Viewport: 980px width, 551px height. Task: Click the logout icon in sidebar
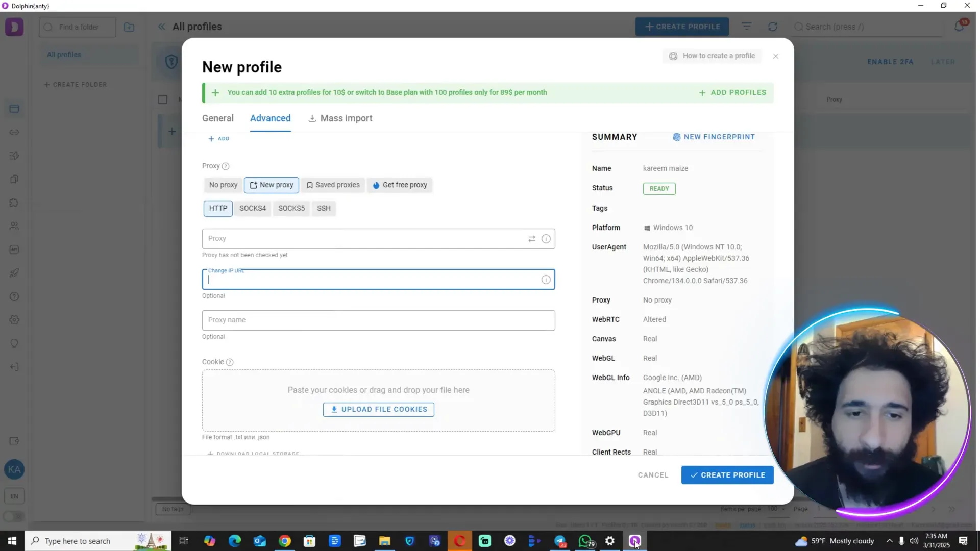click(x=14, y=367)
